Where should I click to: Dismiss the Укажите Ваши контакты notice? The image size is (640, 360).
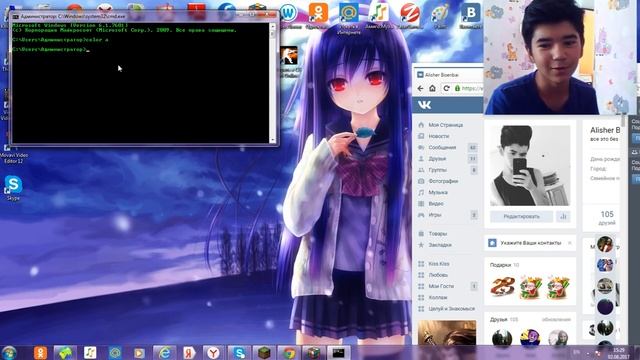[x=569, y=243]
